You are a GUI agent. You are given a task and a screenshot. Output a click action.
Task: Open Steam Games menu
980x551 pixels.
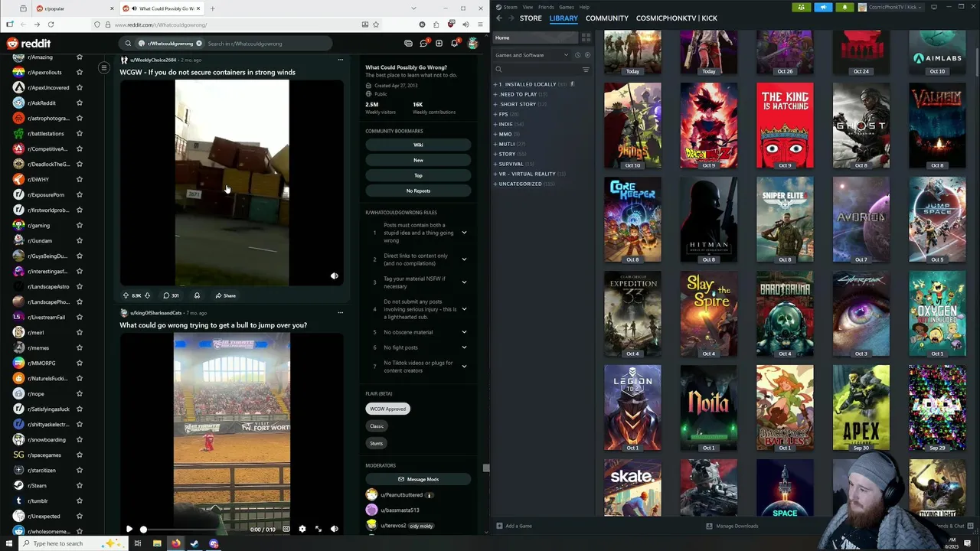click(567, 7)
